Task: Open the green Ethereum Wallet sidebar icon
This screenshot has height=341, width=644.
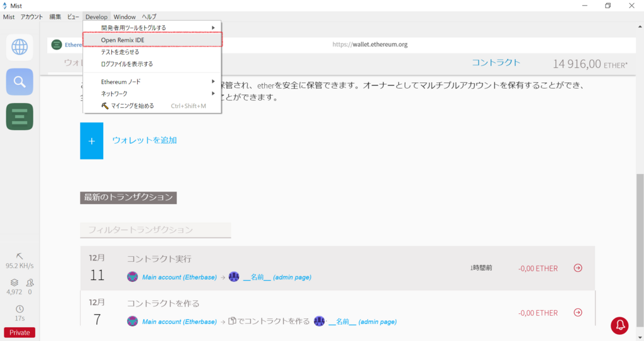Action: tap(19, 117)
